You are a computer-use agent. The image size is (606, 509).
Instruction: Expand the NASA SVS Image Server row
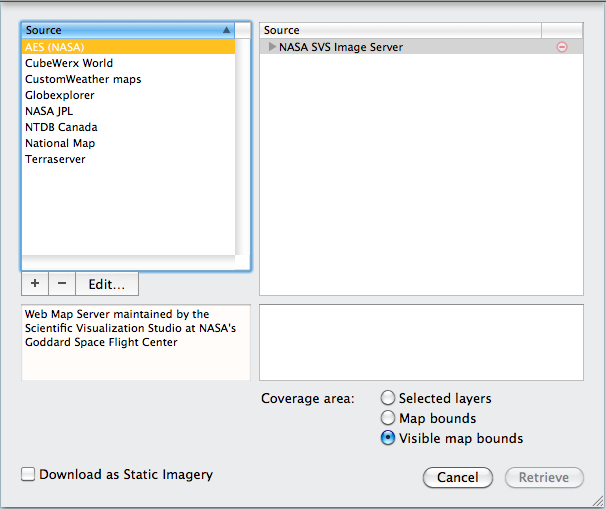pos(271,47)
